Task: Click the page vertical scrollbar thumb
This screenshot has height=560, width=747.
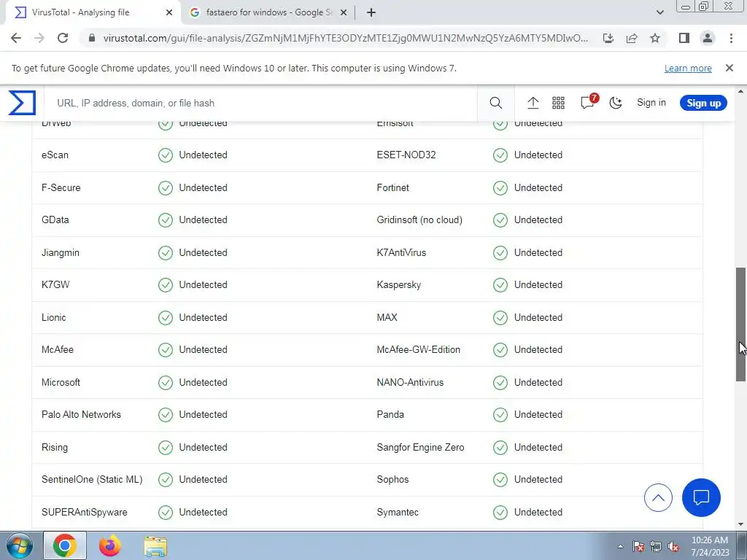Action: 740,324
